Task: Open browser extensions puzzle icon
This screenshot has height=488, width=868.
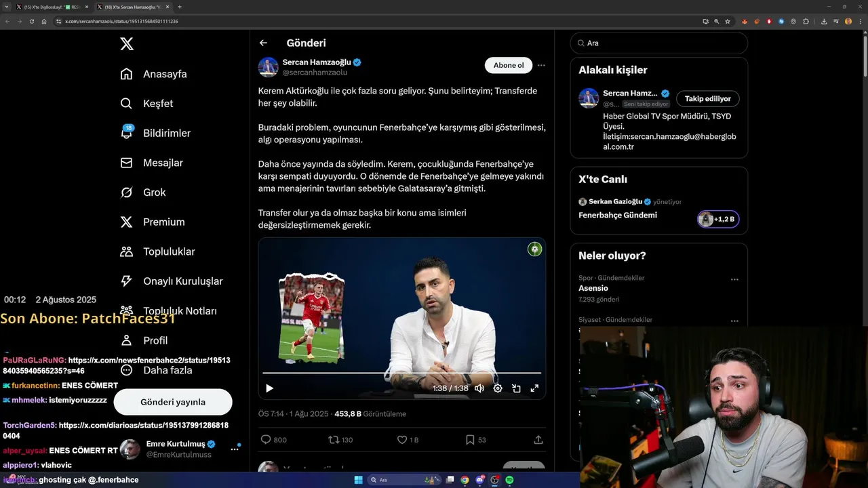Action: (806, 21)
